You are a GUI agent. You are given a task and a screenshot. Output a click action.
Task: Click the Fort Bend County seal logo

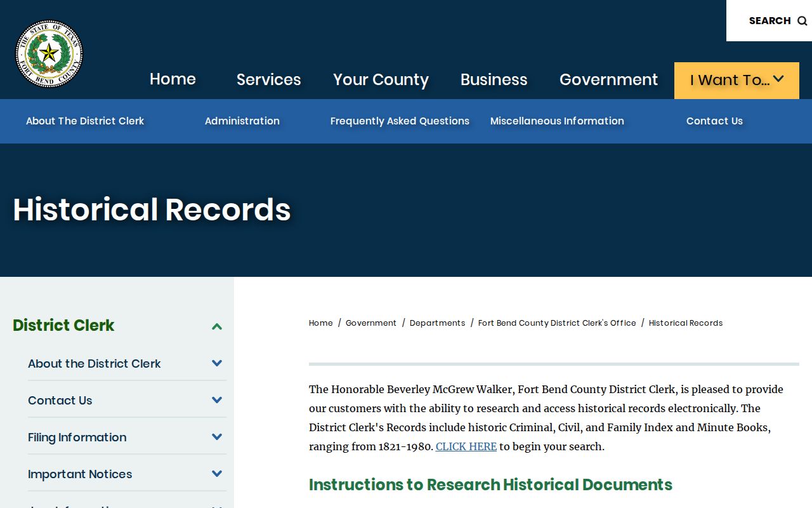(x=49, y=53)
